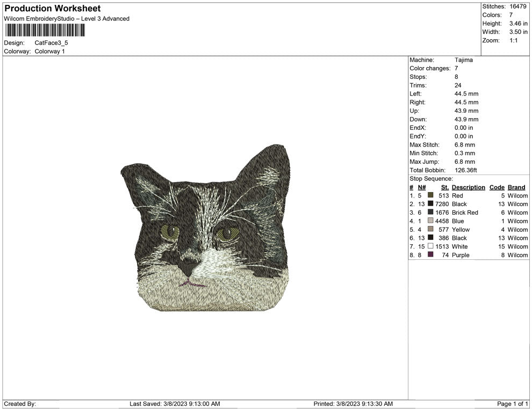This screenshot has height=409, width=532.
Task: Click the Production Worksheet title
Action: pyautogui.click(x=52, y=8)
